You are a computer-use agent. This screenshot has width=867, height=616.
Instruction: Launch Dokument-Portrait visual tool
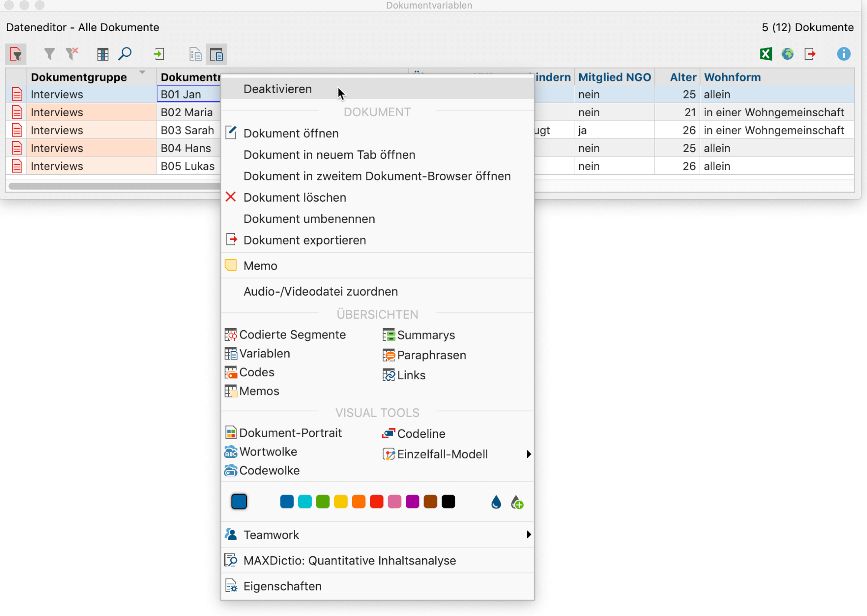click(x=284, y=433)
